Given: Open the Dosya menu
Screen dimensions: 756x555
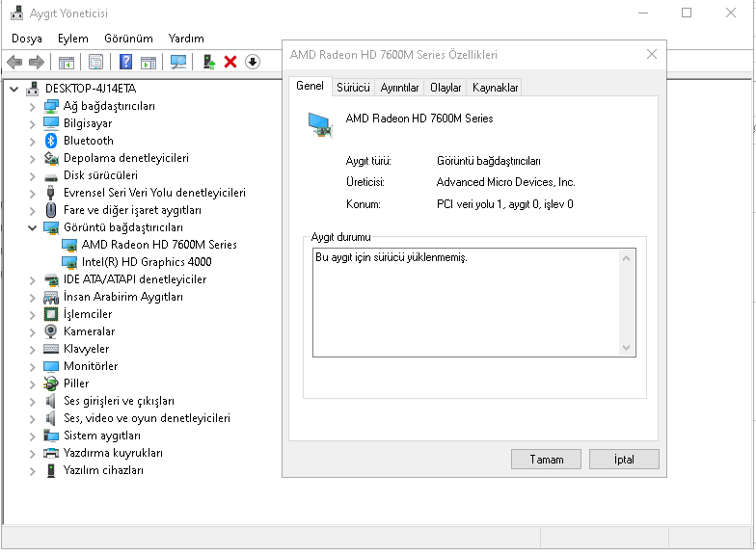Looking at the screenshot, I should click(x=27, y=39).
